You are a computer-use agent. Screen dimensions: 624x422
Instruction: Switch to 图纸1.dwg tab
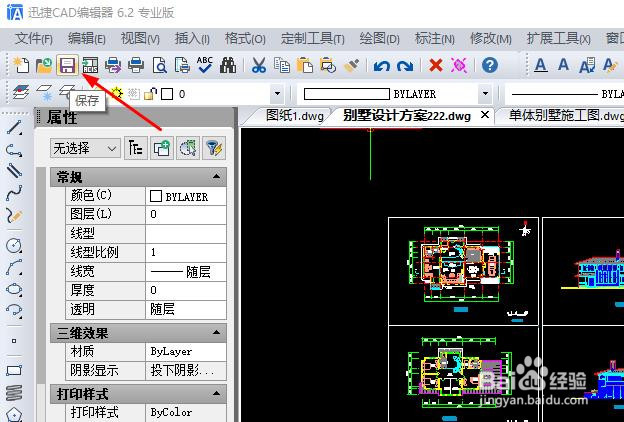coord(294,116)
